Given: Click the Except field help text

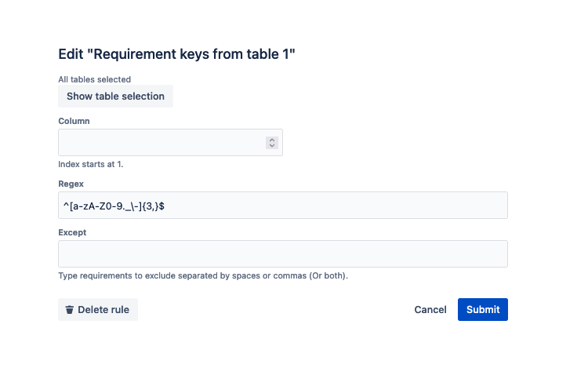Looking at the screenshot, I should [x=203, y=276].
